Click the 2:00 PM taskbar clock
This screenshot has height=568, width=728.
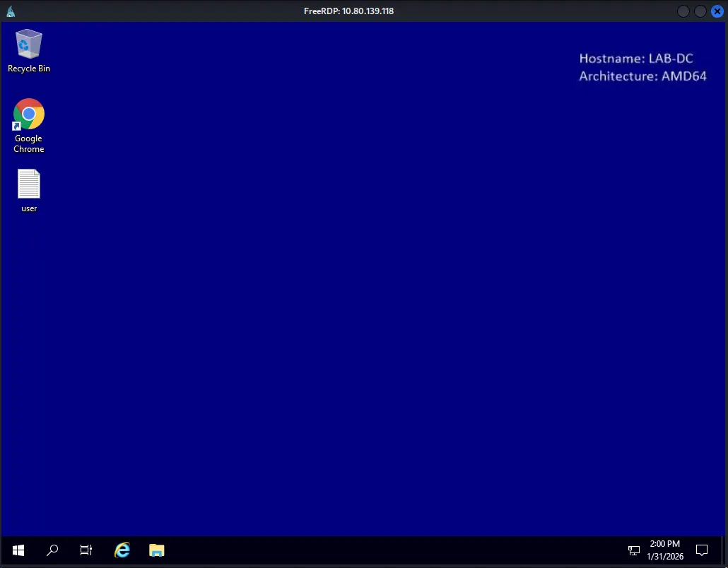664,544
